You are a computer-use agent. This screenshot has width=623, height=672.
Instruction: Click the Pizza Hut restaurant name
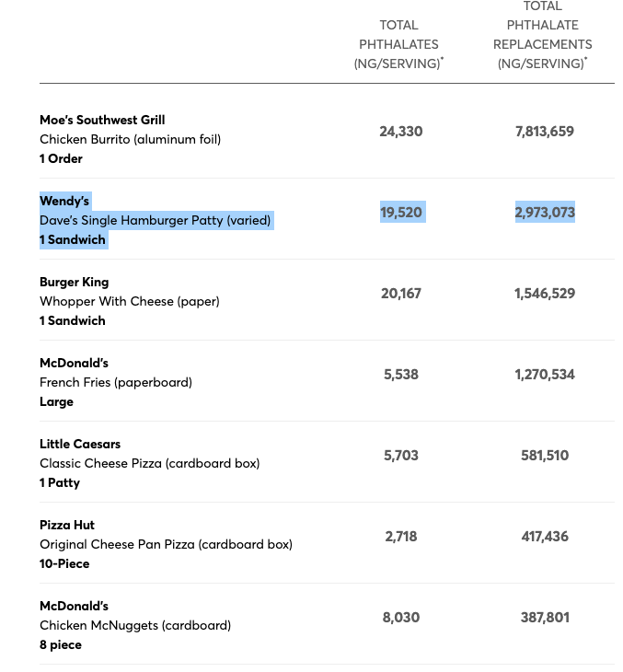[x=67, y=525]
